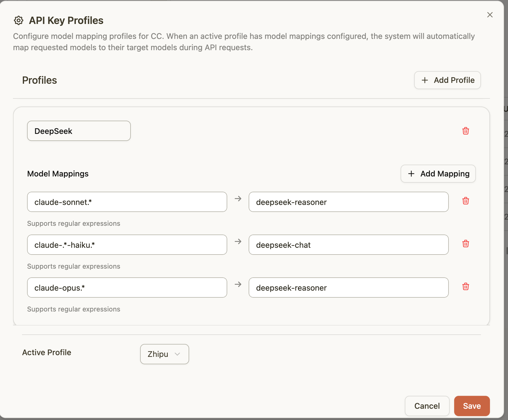Open the Active Profile dropdown showing Zhipu

click(x=164, y=354)
